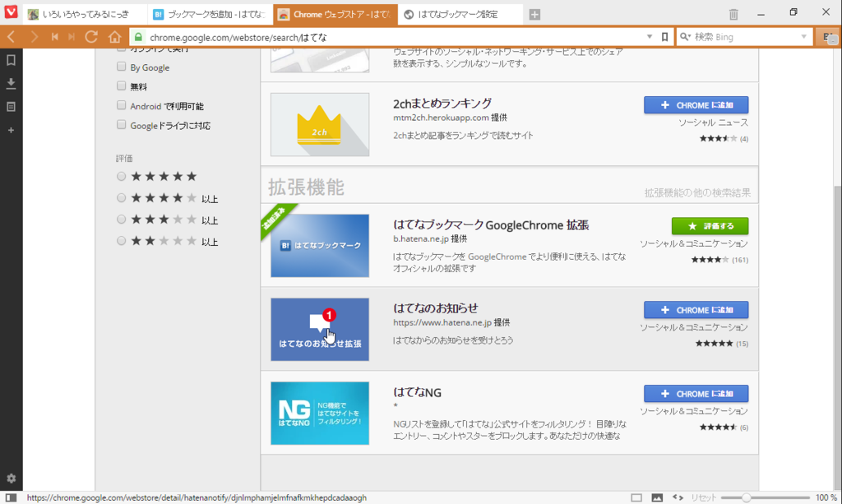The height and width of the screenshot is (504, 842).
Task: Open the notes side panel
Action: pyautogui.click(x=11, y=107)
